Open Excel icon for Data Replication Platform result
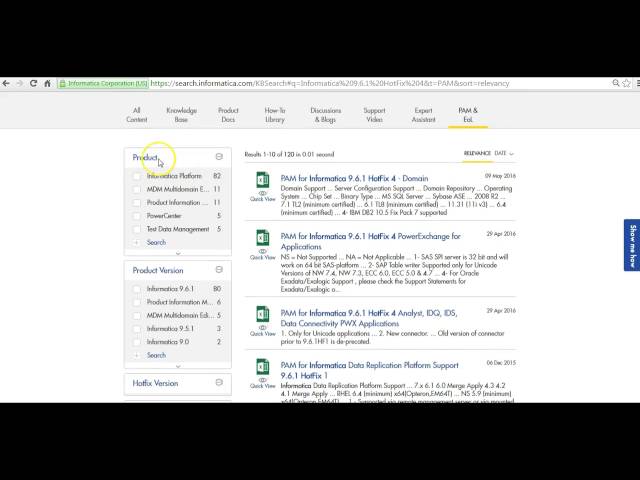Screen dimensions: 640x480 pyautogui.click(x=262, y=366)
